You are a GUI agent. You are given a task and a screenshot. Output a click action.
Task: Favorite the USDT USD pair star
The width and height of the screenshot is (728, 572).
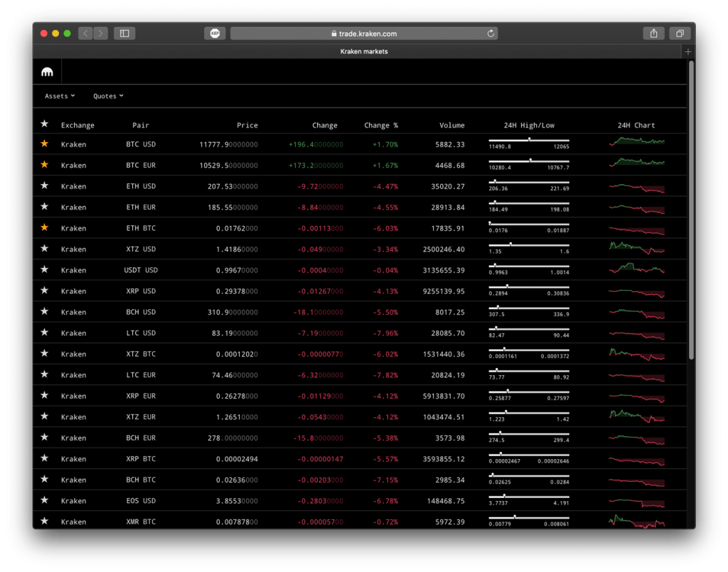tap(45, 269)
